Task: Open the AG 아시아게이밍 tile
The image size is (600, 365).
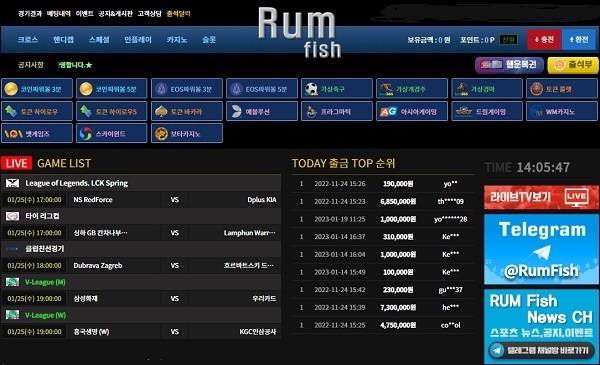Action: coord(412,111)
